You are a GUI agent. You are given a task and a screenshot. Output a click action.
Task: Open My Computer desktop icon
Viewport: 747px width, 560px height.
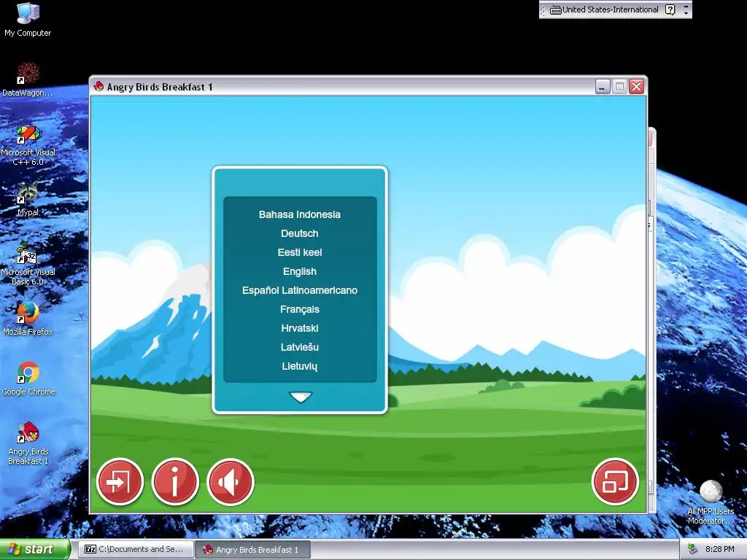tap(28, 19)
